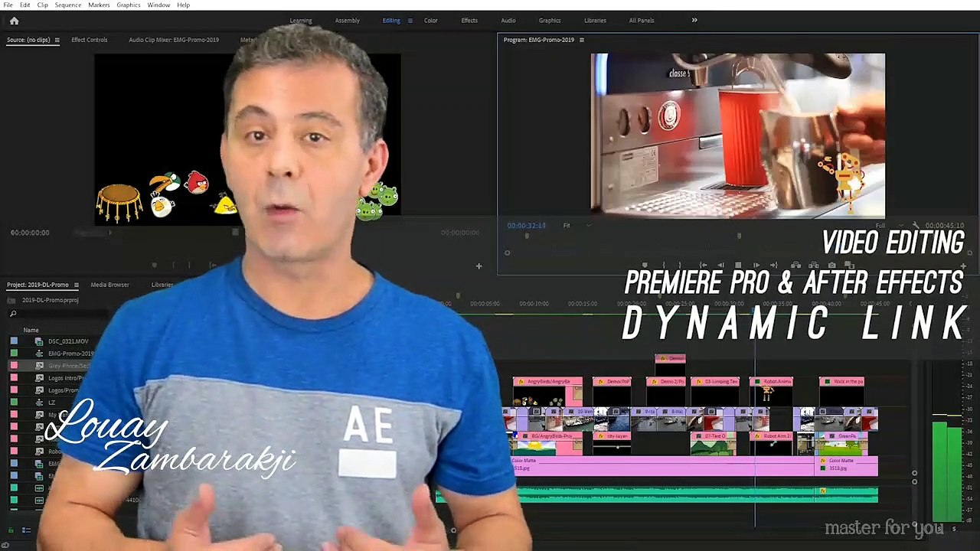Switch to the Assembly workspace
The image size is (980, 551).
pos(347,21)
